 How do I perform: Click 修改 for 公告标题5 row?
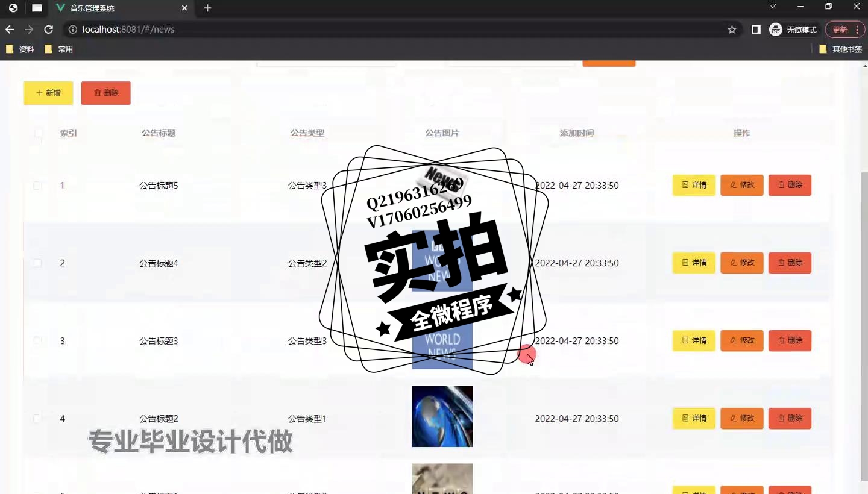(x=742, y=185)
